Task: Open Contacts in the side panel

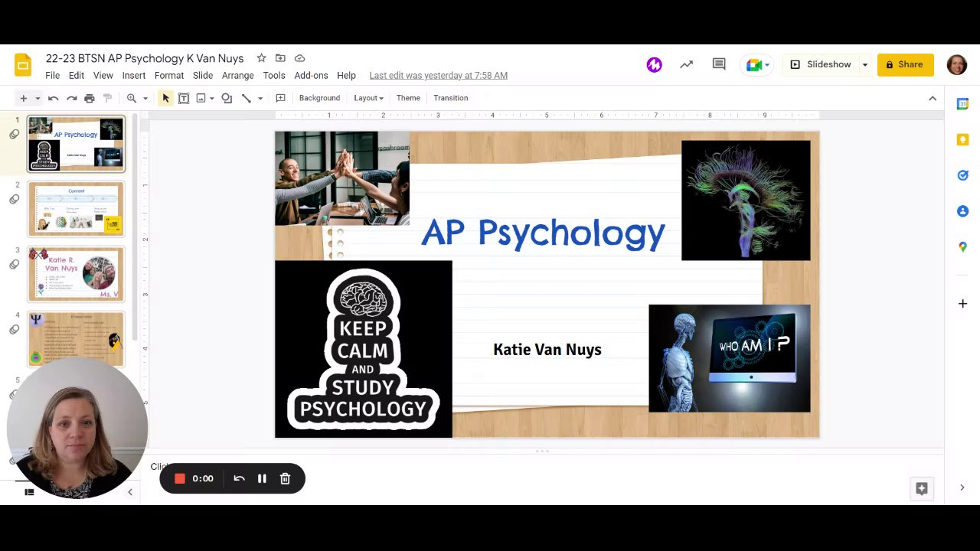Action: coord(963,211)
